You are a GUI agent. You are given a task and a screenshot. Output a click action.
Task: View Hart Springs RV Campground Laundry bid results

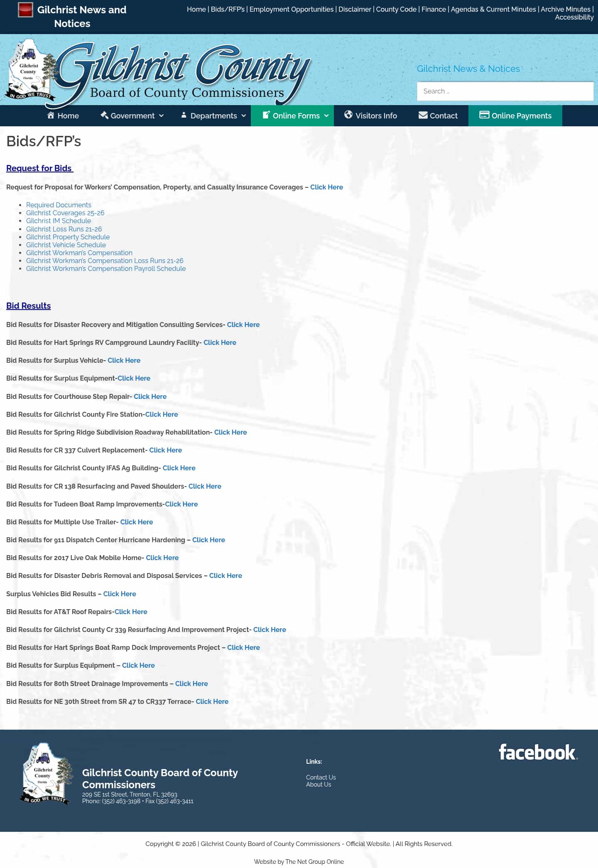[220, 342]
